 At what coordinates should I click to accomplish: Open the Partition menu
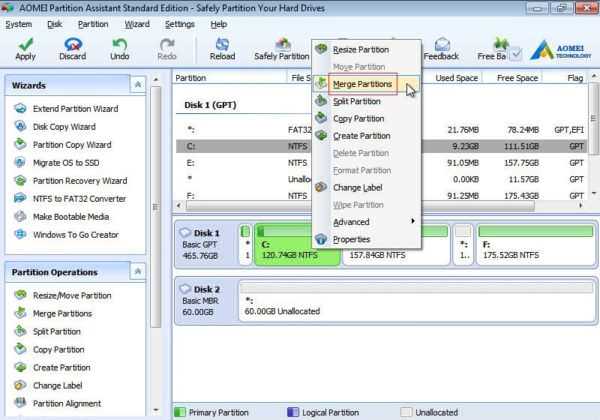coord(93,24)
